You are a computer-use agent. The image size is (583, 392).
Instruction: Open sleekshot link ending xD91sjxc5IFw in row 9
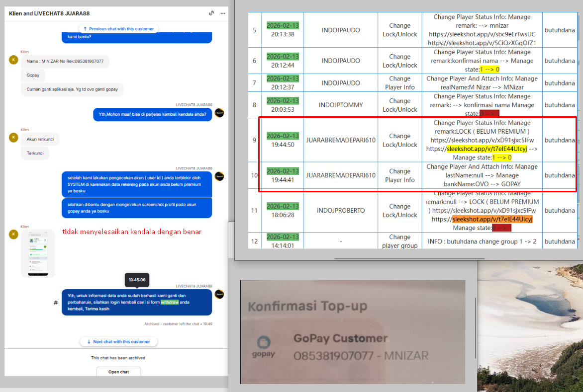[x=482, y=140]
